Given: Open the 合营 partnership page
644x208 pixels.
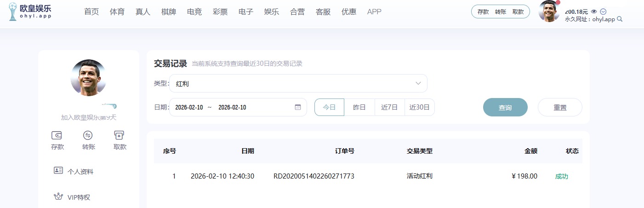Looking at the screenshot, I should tap(297, 12).
